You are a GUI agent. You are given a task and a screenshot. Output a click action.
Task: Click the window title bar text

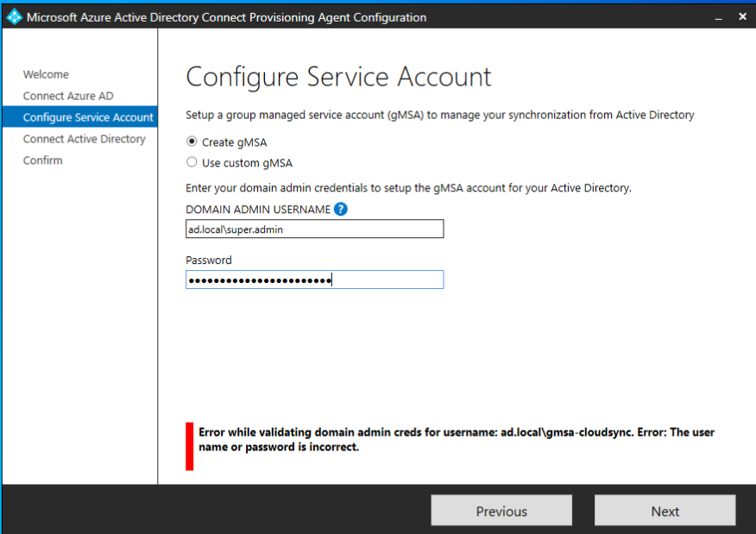click(x=226, y=17)
